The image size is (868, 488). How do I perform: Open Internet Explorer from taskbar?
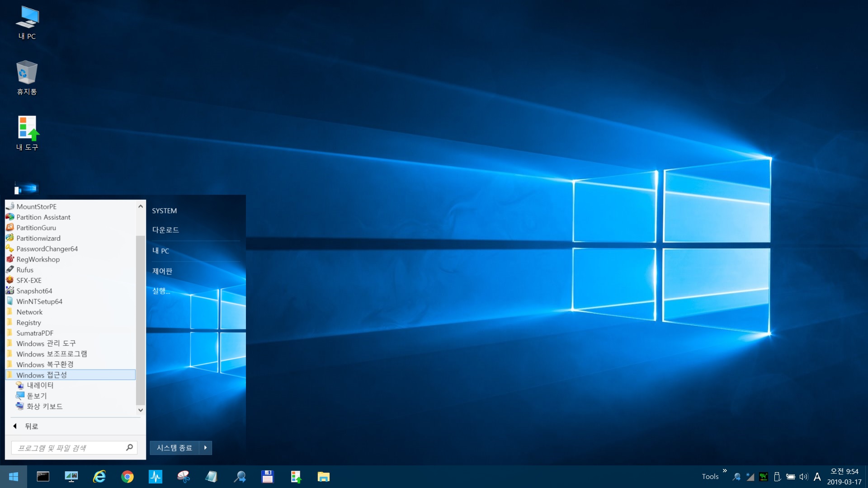click(x=99, y=477)
